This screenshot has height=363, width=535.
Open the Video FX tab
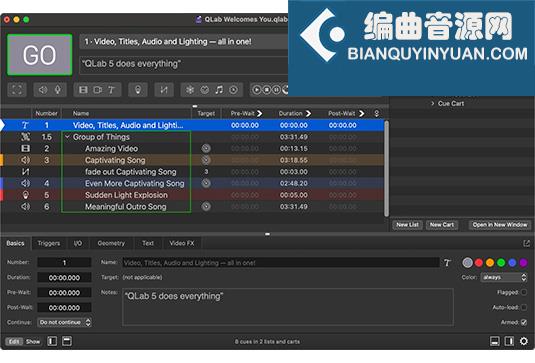pyautogui.click(x=182, y=243)
